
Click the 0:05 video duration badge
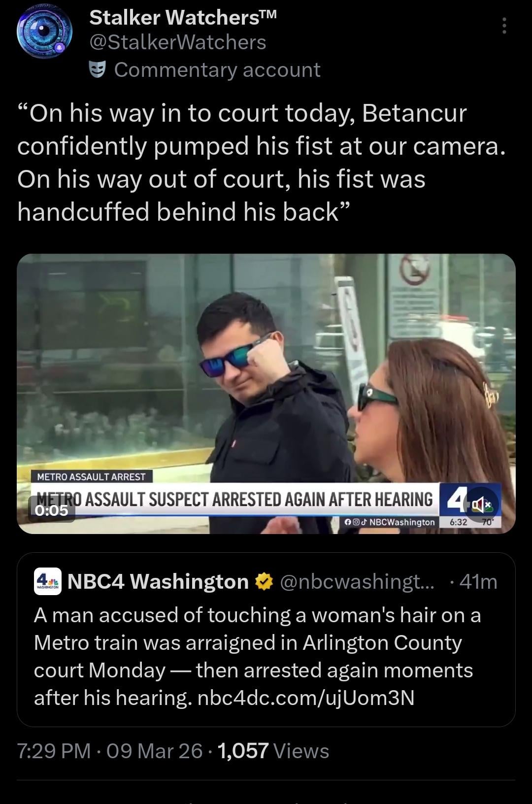(51, 510)
